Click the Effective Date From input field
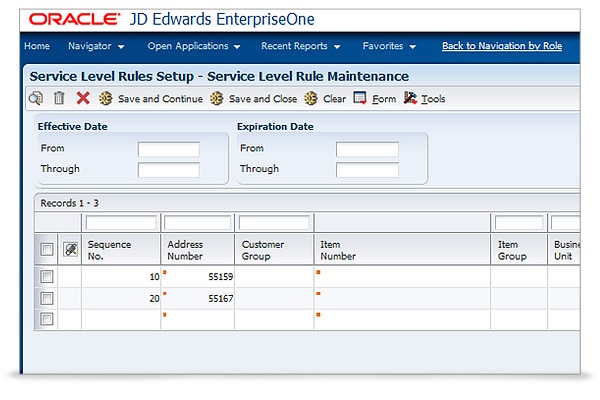 (x=168, y=149)
